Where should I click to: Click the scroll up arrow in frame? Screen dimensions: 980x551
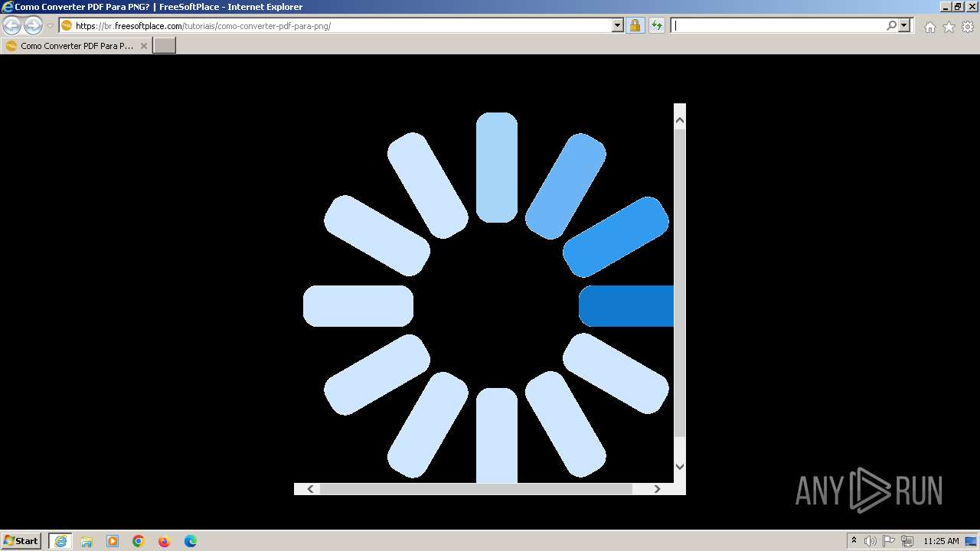pyautogui.click(x=679, y=120)
